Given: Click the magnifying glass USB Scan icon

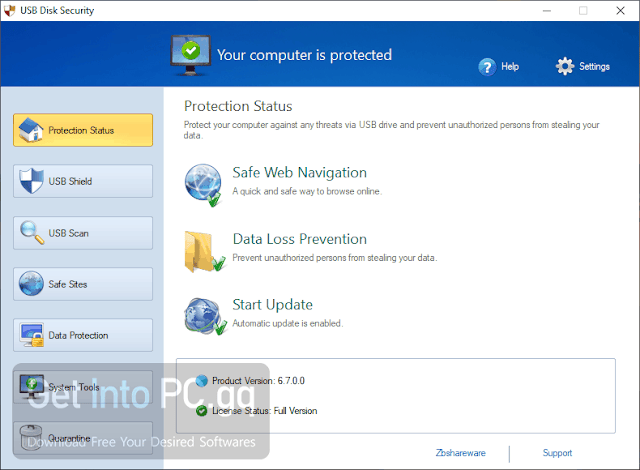Looking at the screenshot, I should click(32, 233).
